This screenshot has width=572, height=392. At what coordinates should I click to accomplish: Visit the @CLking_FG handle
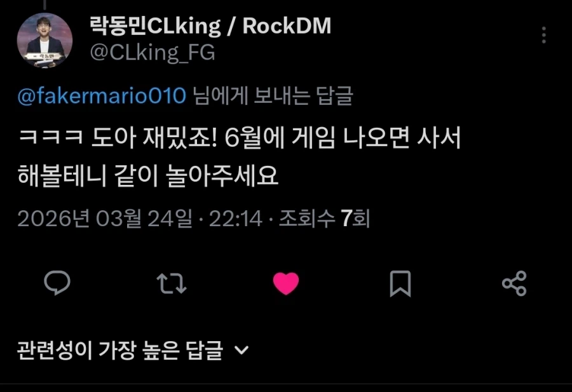(x=153, y=53)
